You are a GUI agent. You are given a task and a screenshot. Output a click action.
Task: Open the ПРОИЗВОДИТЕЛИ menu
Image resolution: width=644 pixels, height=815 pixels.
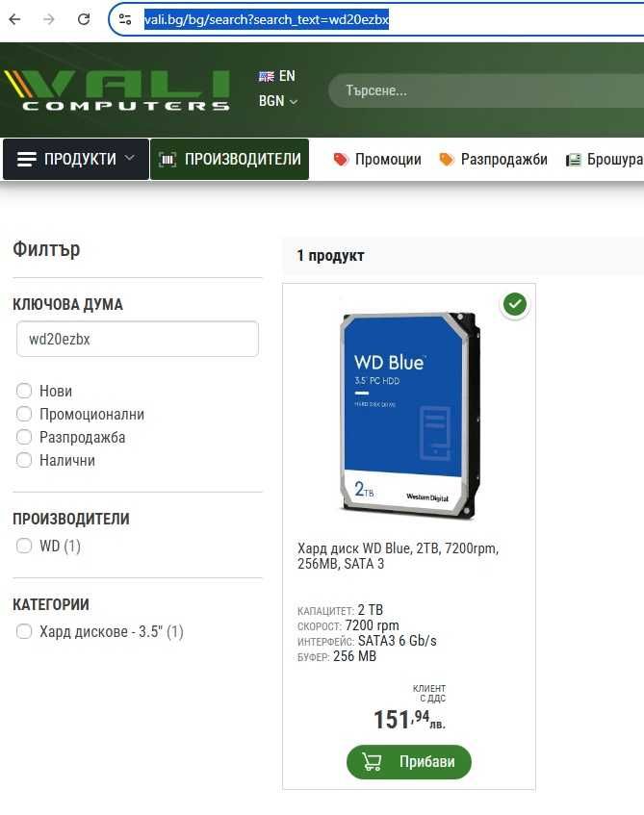[x=229, y=159]
